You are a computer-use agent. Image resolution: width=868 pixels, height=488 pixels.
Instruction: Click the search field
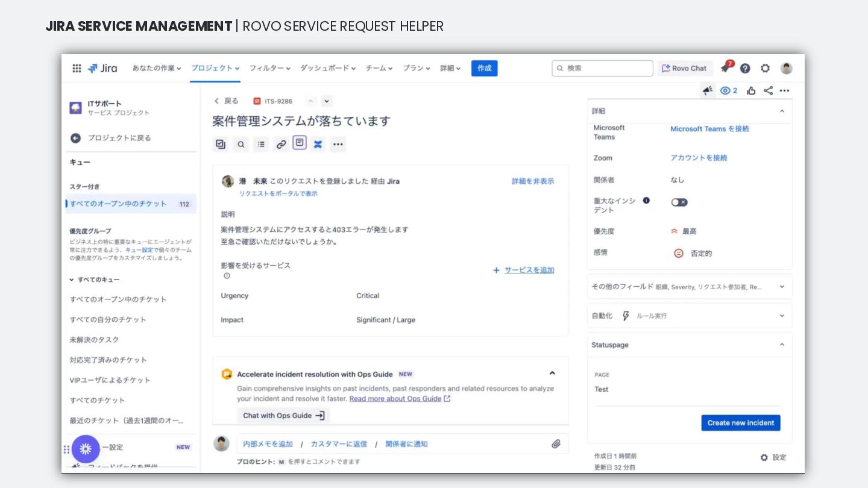point(602,68)
